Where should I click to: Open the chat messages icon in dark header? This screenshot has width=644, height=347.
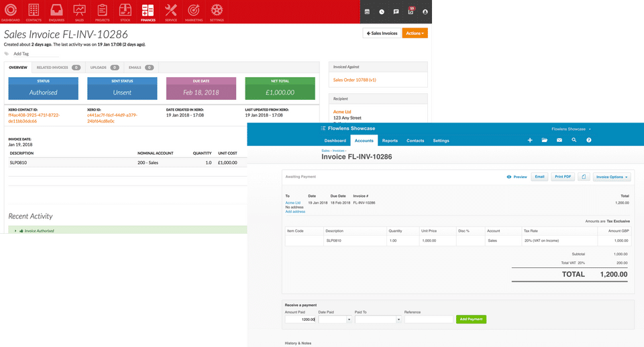(x=396, y=12)
